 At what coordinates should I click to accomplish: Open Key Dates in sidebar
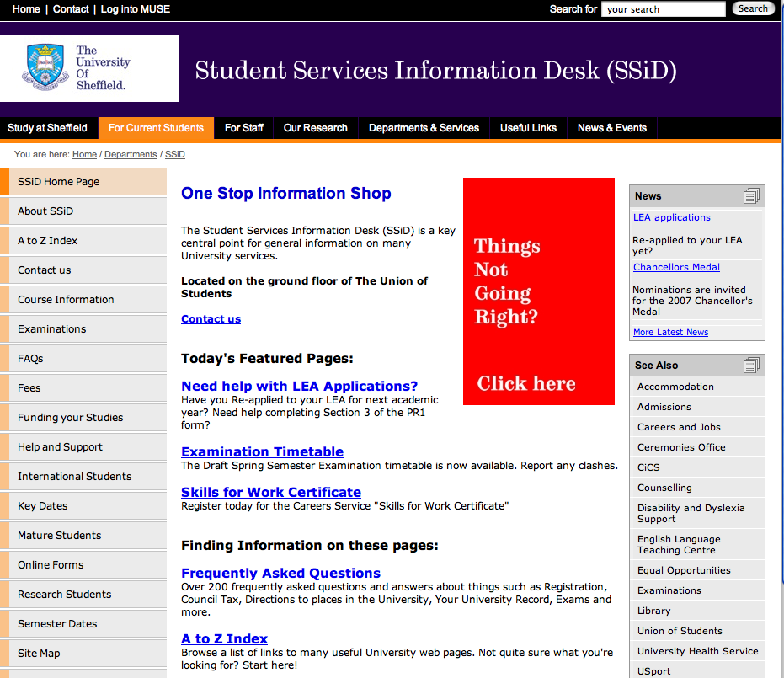[83, 506]
